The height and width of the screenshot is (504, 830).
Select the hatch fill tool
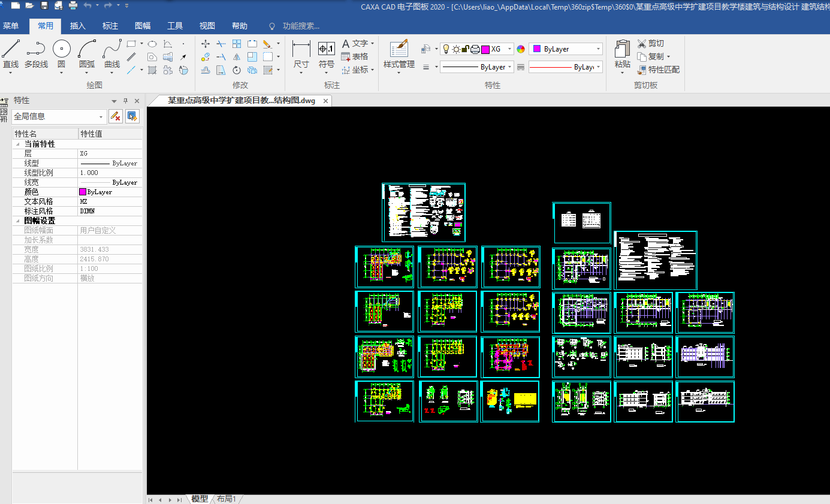point(152,70)
